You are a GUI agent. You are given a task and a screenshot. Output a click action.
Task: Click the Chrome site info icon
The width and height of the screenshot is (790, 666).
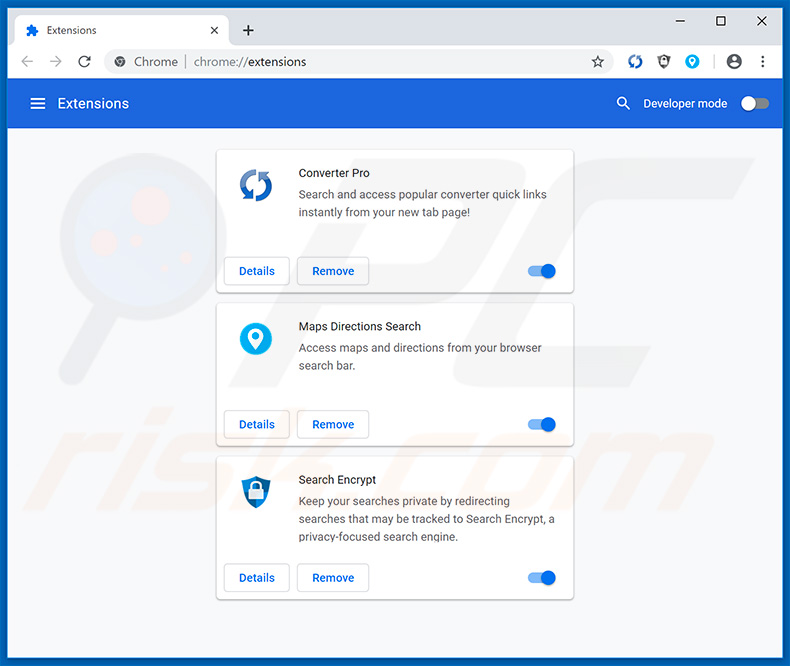[120, 61]
